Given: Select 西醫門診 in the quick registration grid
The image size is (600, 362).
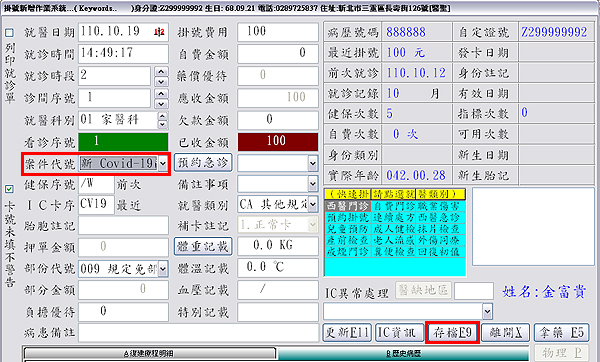Looking at the screenshot, I should point(348,206).
